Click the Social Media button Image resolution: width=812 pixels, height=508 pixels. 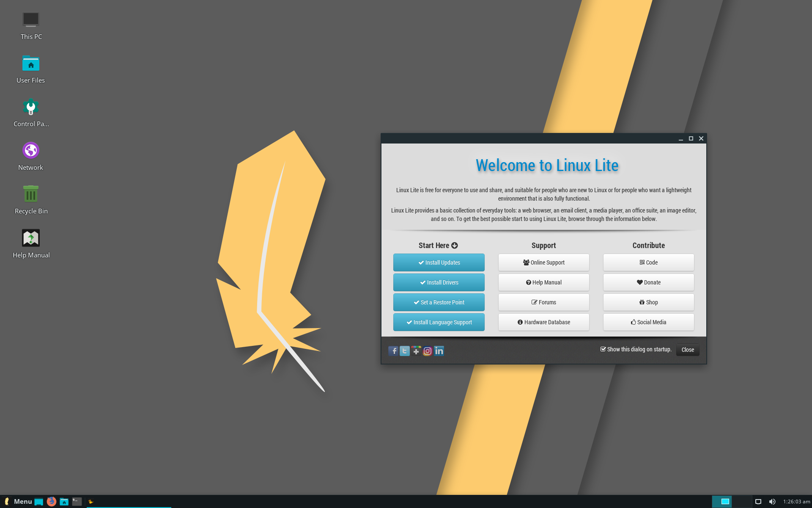point(649,322)
